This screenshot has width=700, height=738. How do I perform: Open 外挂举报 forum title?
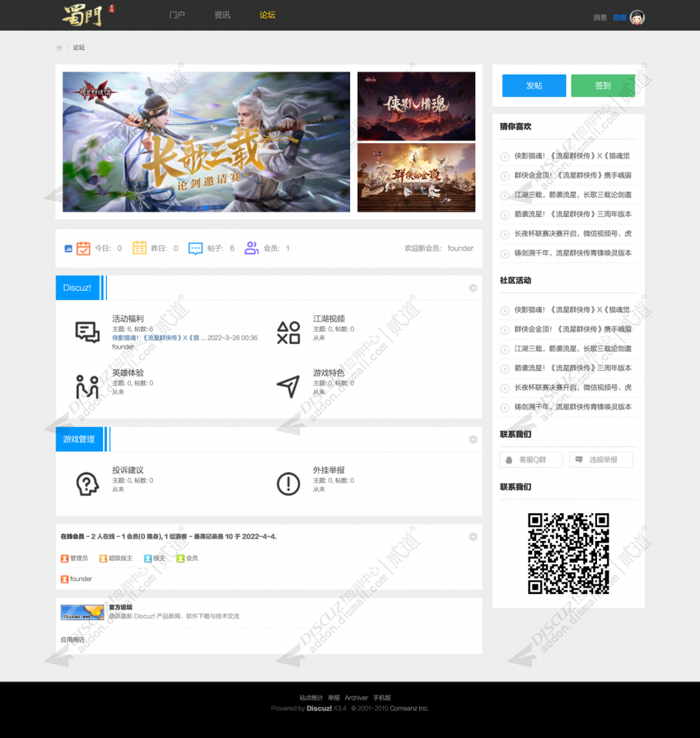(x=329, y=470)
